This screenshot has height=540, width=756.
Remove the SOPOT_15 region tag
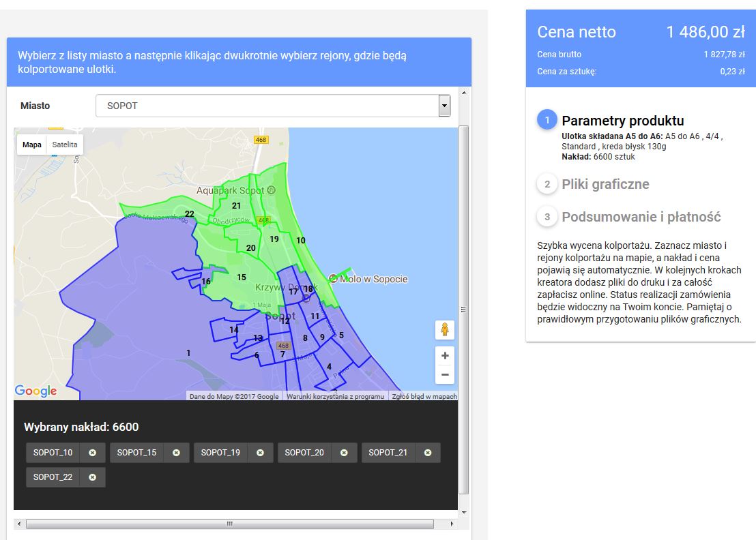(176, 453)
